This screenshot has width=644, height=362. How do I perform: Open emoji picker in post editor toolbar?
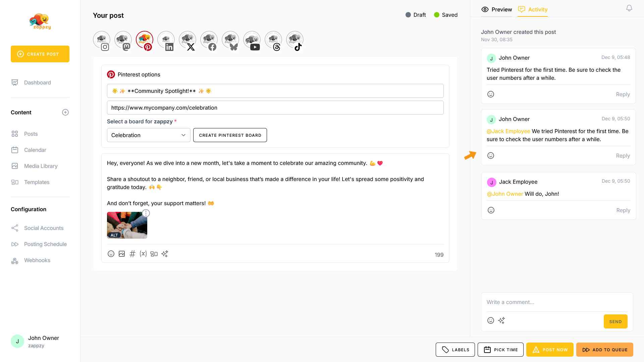[x=111, y=254]
